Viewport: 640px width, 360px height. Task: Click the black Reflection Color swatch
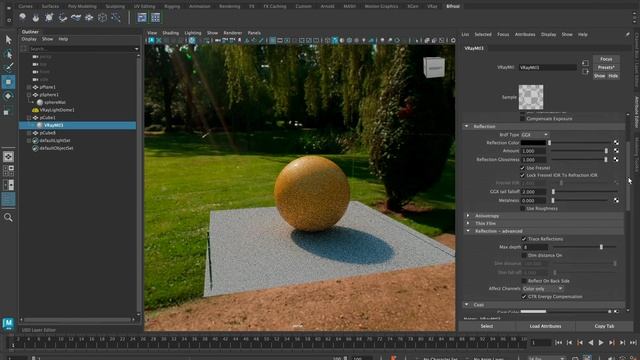[x=533, y=143]
